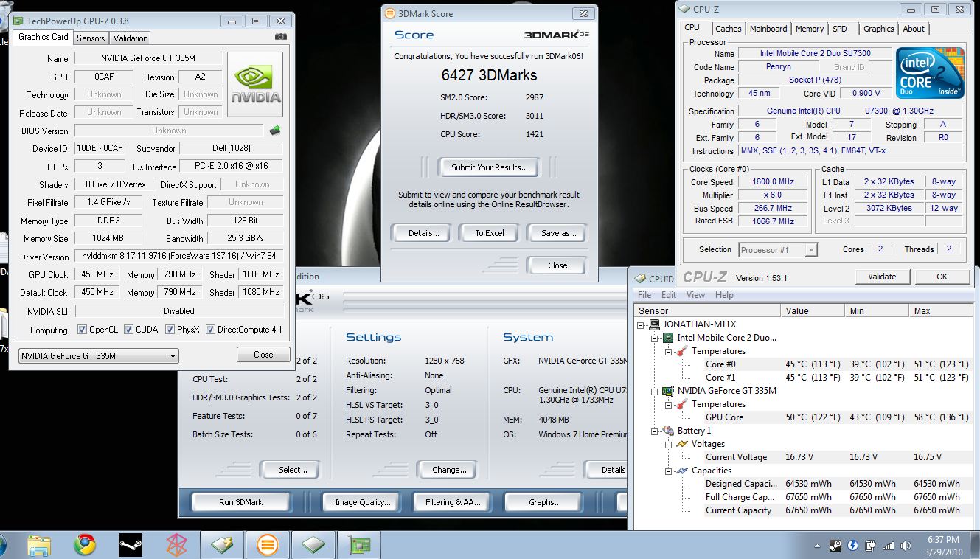Click the Battery 1 icon in HWMonitor
Screen dimensions: 980x559
coord(668,431)
